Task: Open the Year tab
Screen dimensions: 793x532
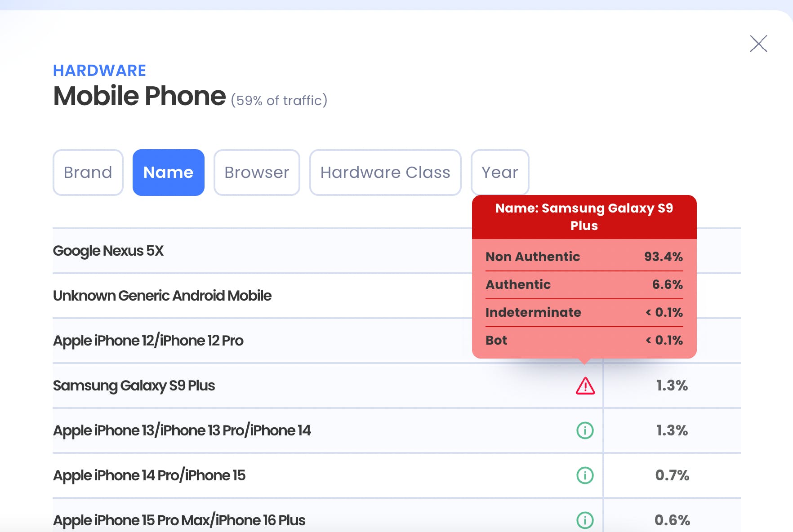Action: tap(500, 173)
